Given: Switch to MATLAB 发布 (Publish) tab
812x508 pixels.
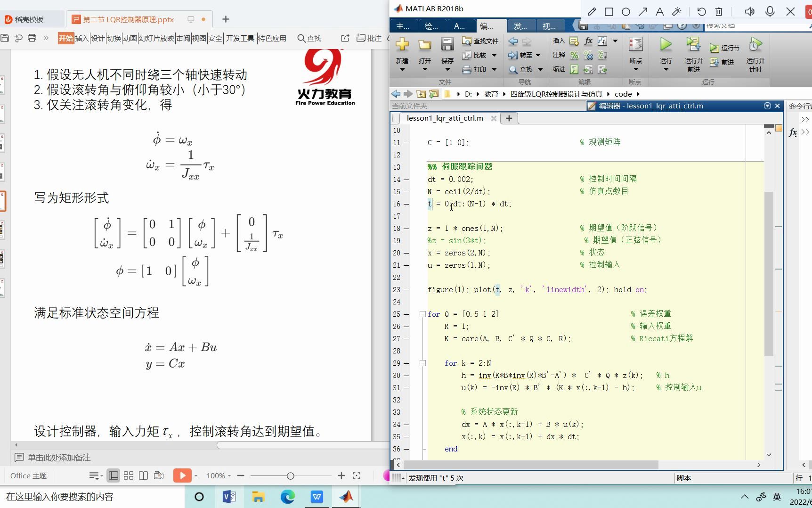Looking at the screenshot, I should click(520, 26).
